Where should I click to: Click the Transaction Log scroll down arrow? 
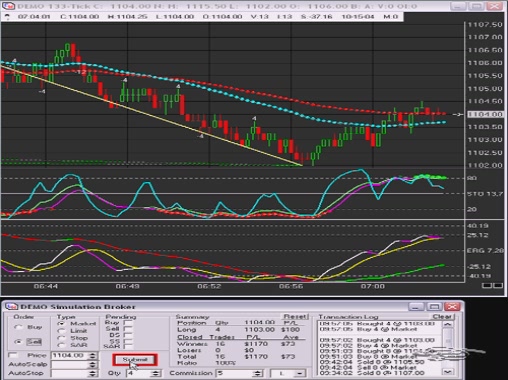[x=448, y=371]
